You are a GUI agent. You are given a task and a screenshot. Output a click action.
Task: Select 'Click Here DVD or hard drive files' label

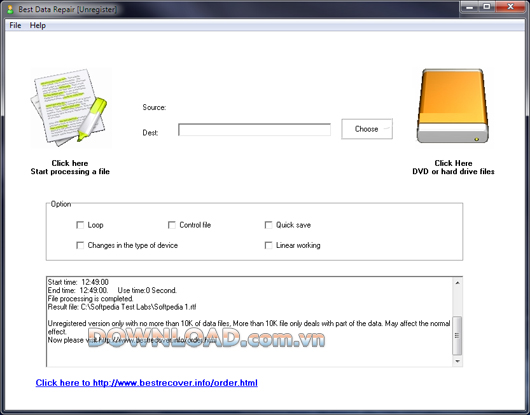pyautogui.click(x=453, y=167)
